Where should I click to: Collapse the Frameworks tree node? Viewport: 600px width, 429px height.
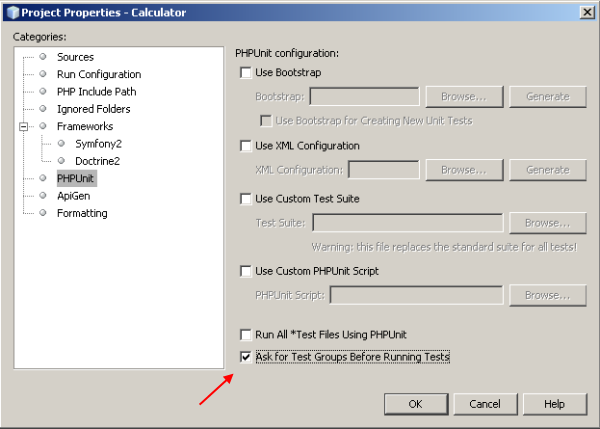(x=23, y=127)
